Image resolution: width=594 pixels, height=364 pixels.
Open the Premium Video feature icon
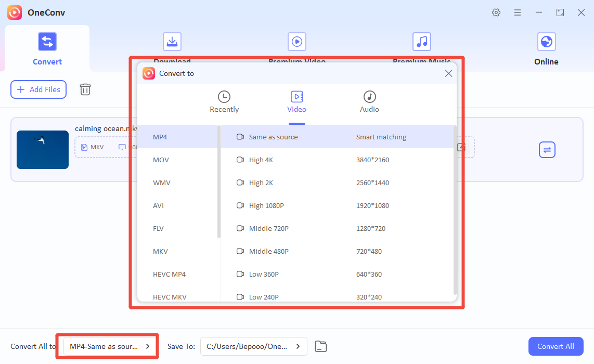[x=297, y=41]
